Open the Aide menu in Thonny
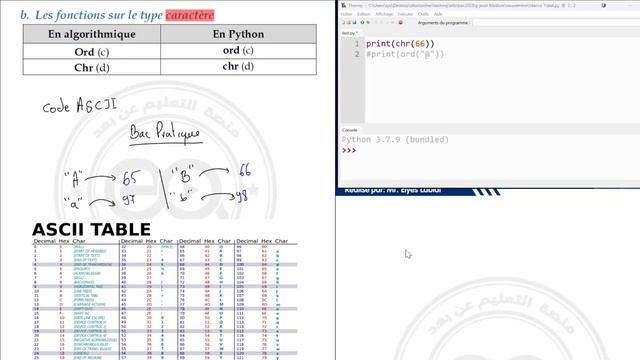The height and width of the screenshot is (360, 640). click(438, 14)
